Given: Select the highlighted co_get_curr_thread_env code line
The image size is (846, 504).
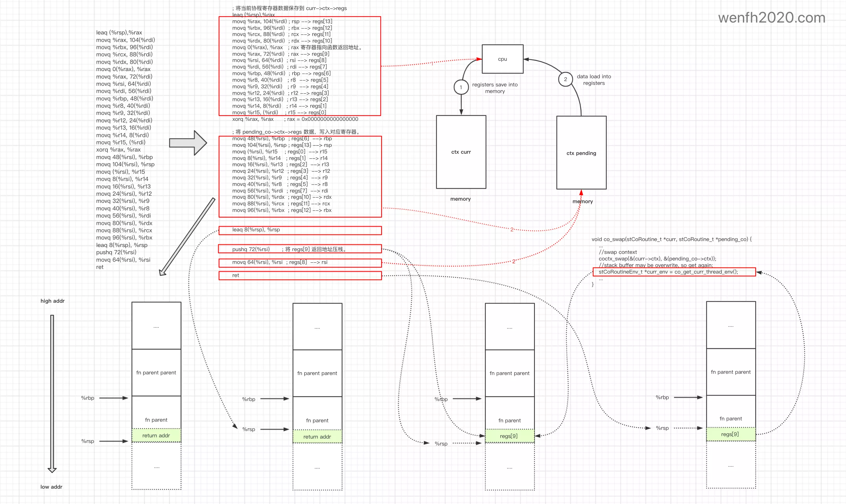Looking at the screenshot, I should point(674,272).
